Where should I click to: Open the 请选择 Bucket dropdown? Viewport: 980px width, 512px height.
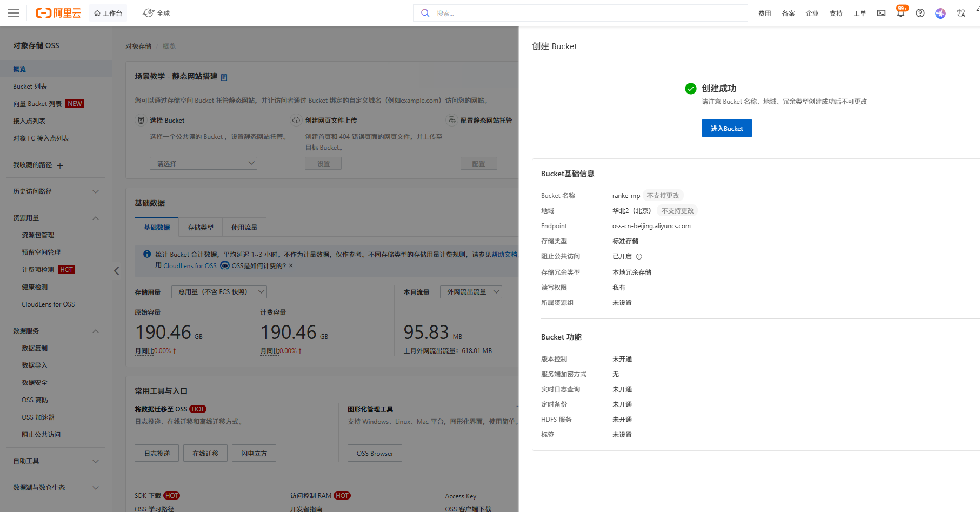point(203,163)
